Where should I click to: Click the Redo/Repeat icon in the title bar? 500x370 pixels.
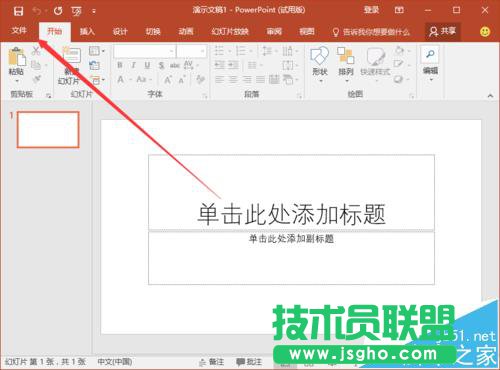click(58, 11)
